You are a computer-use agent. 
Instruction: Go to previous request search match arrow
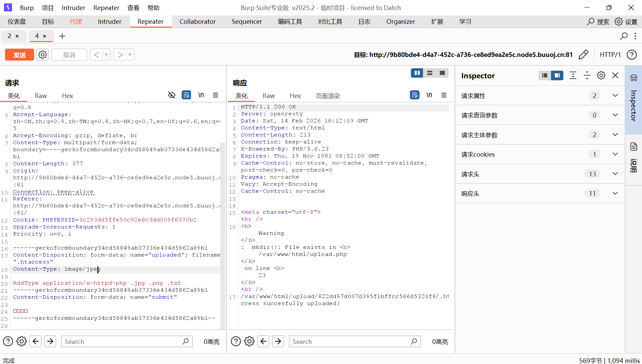coord(35,341)
